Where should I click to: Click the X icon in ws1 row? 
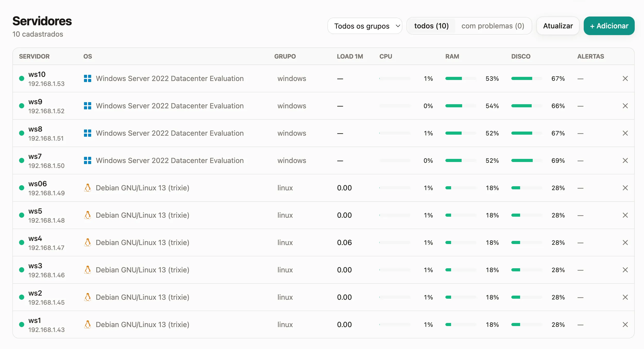pyautogui.click(x=625, y=324)
